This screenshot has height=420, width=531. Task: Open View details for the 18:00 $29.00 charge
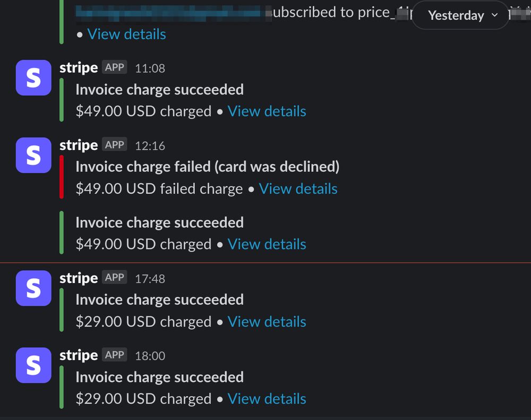tap(267, 399)
